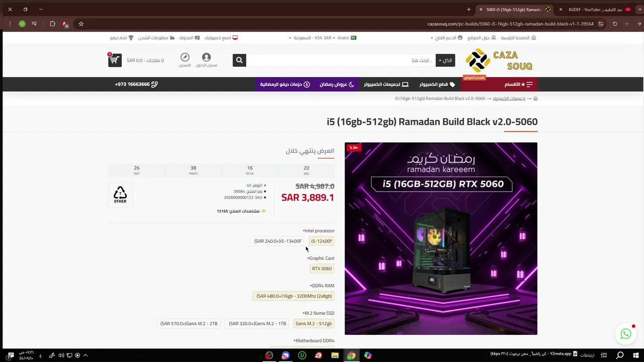This screenshot has width=644, height=362.
Task: Expand the search category dropdown الكل
Action: point(445,60)
